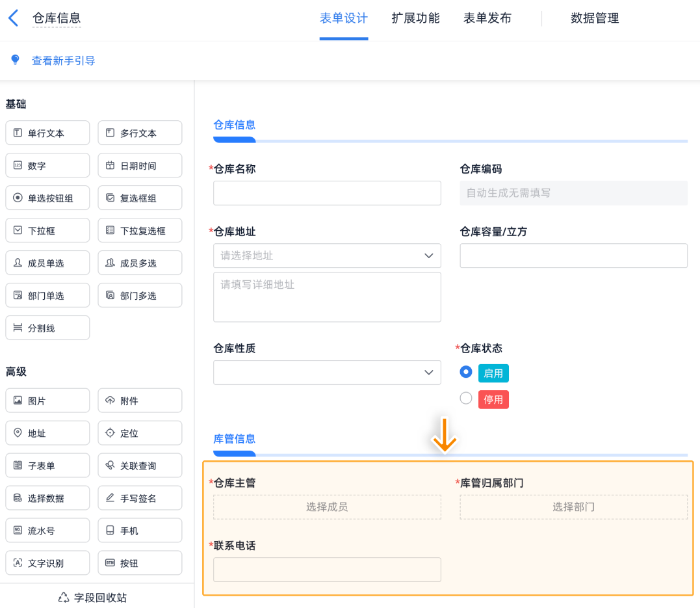
Task: Click 选择成员 under 仓库主管
Action: point(327,507)
